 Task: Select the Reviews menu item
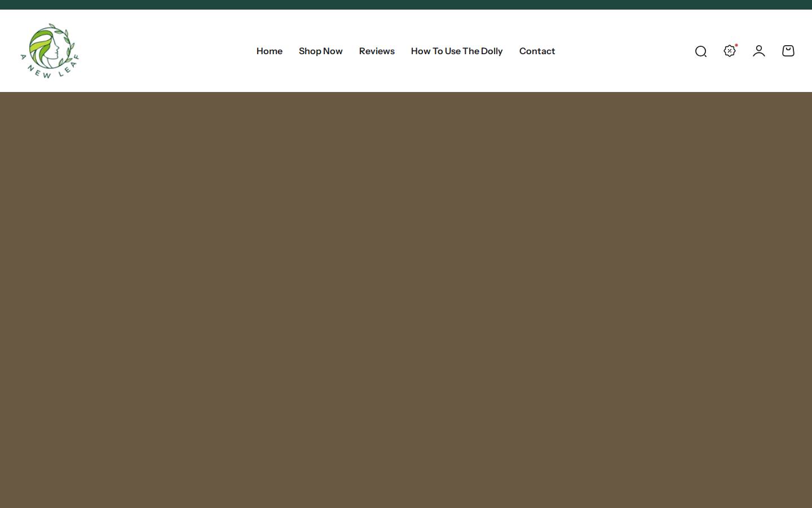(x=377, y=51)
